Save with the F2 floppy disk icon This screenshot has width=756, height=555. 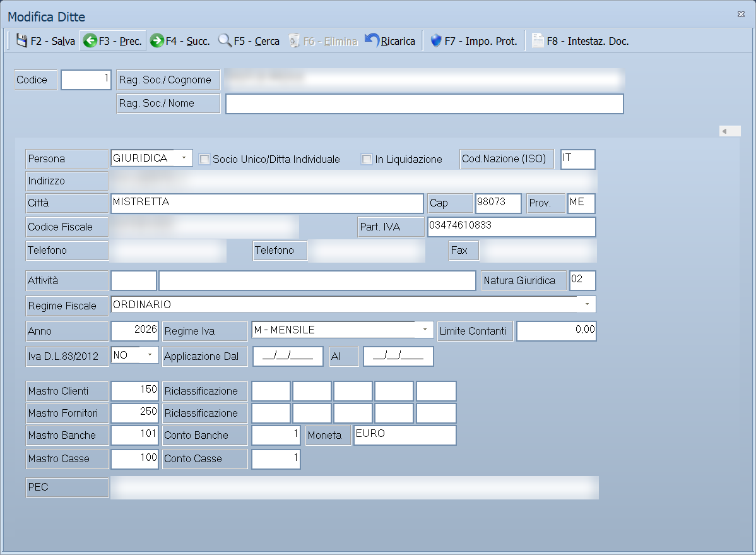21,41
